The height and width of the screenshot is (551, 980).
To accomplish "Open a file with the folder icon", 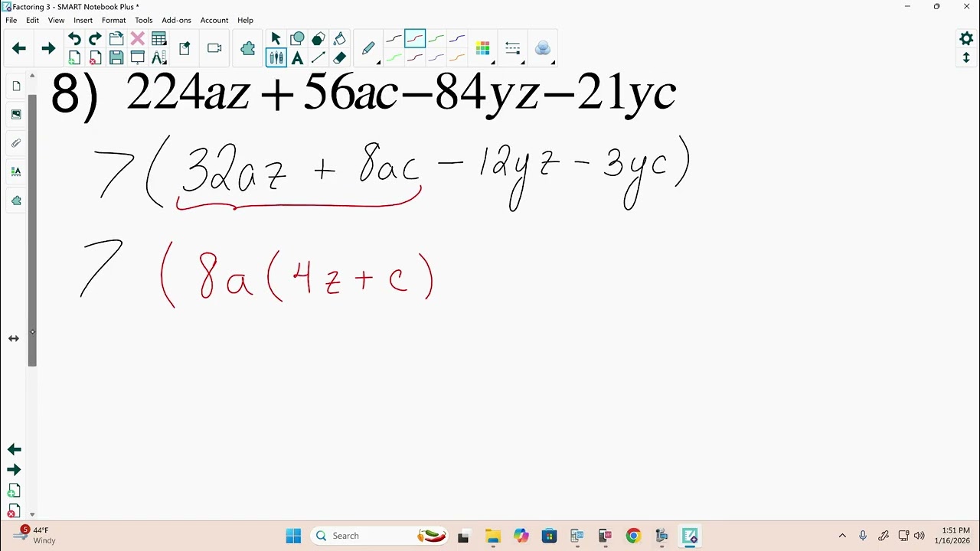I will tap(116, 39).
